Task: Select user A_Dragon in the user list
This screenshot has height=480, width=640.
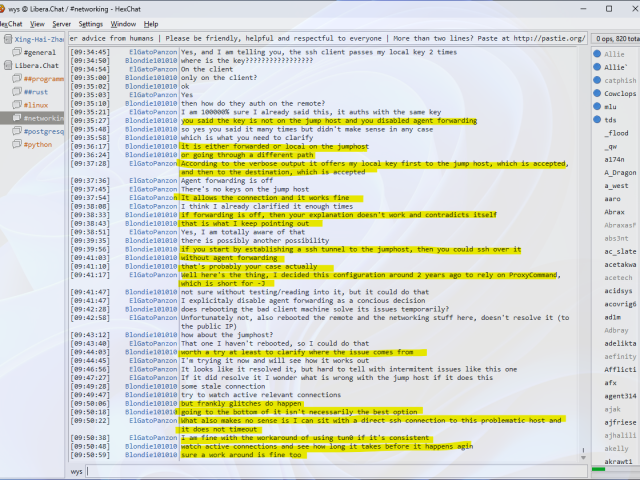Action: click(x=620, y=172)
